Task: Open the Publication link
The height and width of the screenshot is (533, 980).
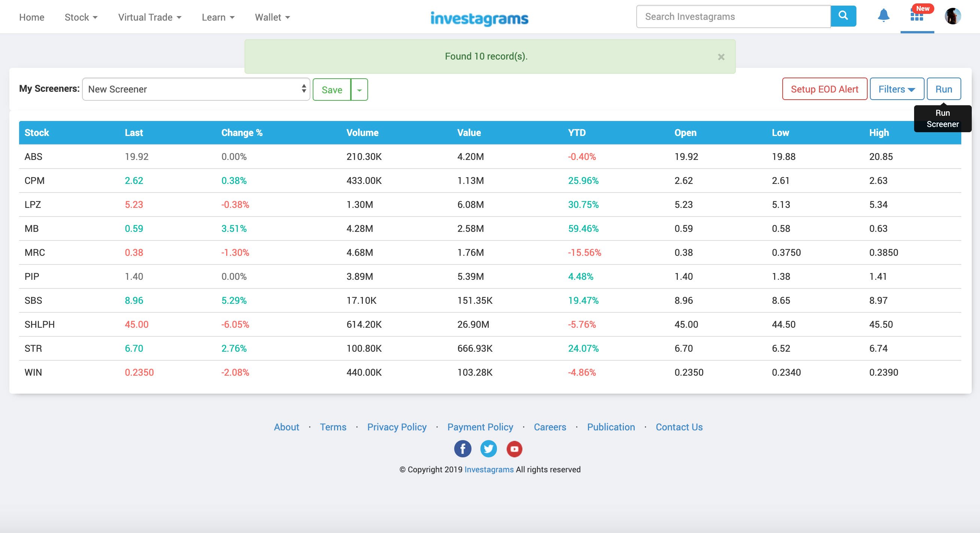Action: click(x=611, y=427)
